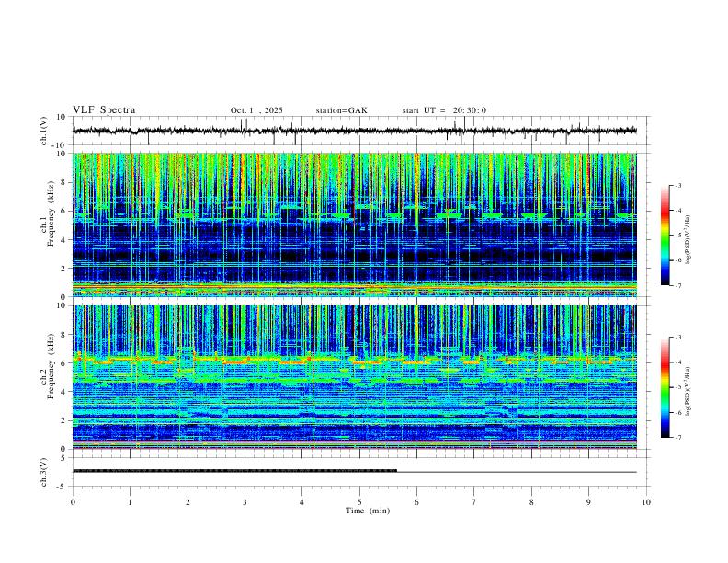Click Time axis tick label "6"
Screen dimensions: 728x563
[417, 502]
